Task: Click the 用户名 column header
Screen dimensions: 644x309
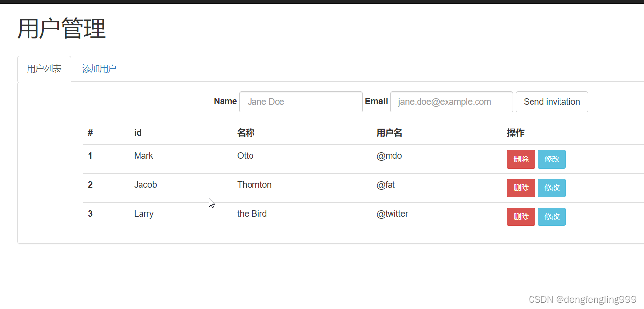Action: point(390,133)
